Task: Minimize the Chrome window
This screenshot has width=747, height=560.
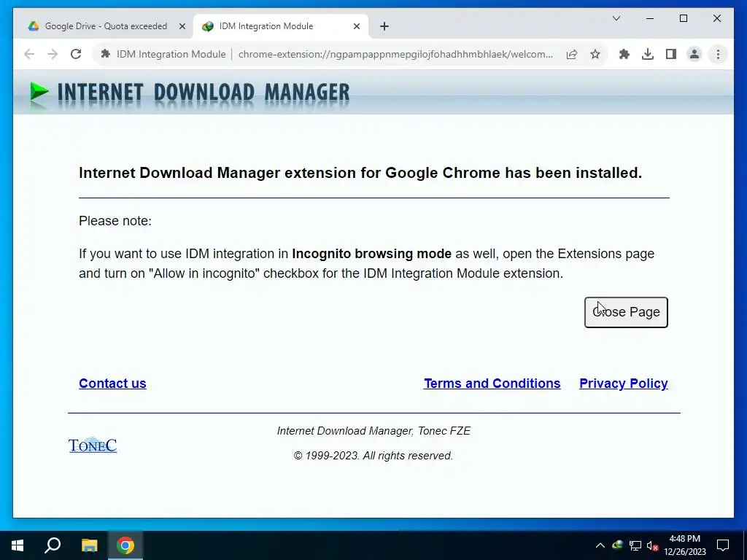Action: [650, 18]
